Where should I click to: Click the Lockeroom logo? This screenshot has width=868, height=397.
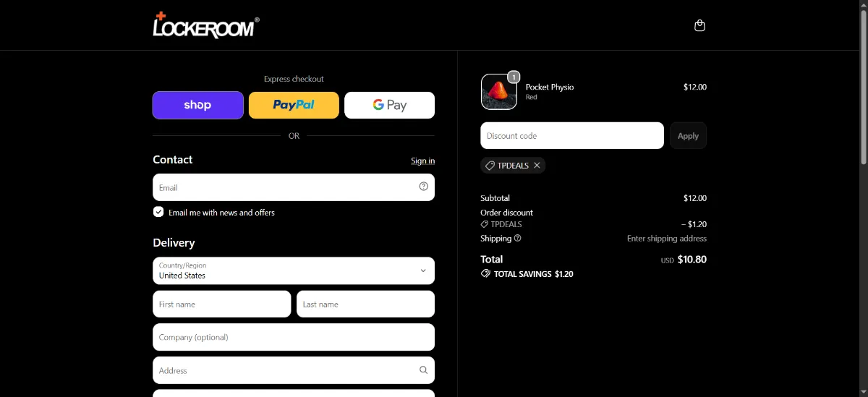(x=206, y=25)
